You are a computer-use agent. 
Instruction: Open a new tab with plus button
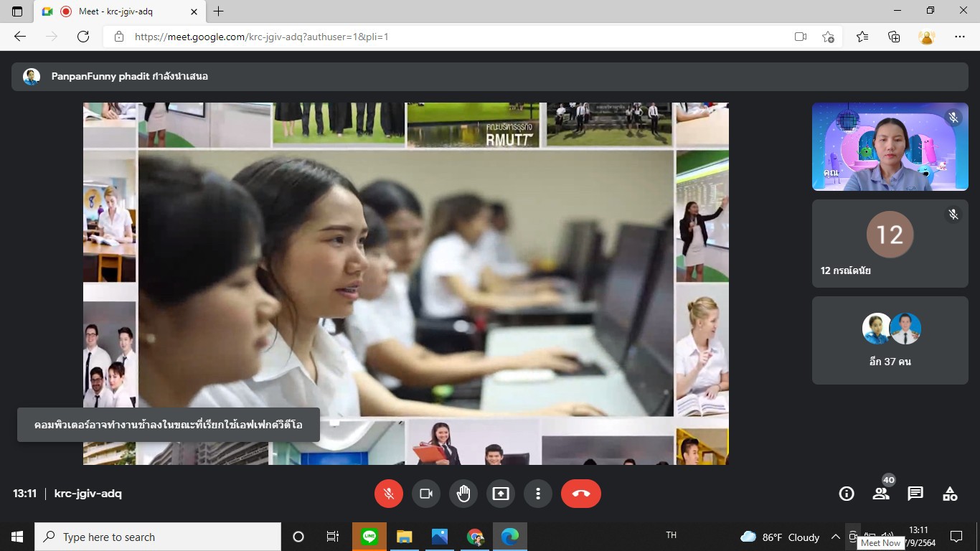[219, 11]
